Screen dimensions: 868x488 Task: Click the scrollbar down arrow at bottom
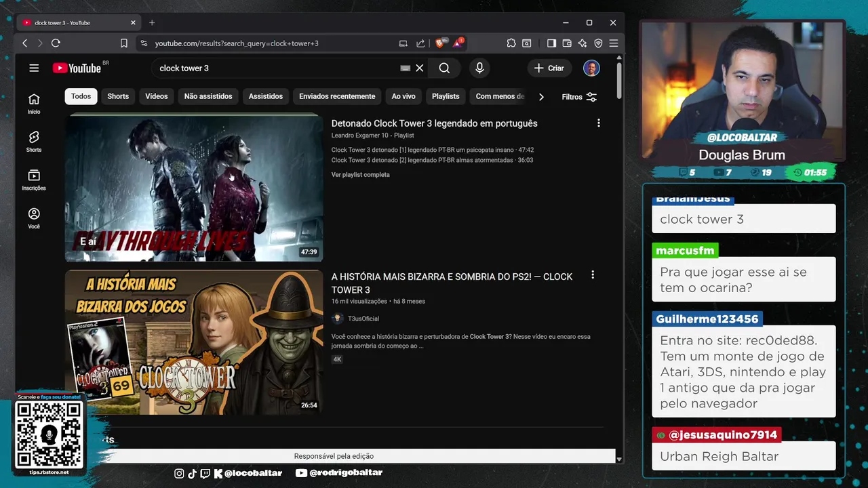(x=619, y=459)
